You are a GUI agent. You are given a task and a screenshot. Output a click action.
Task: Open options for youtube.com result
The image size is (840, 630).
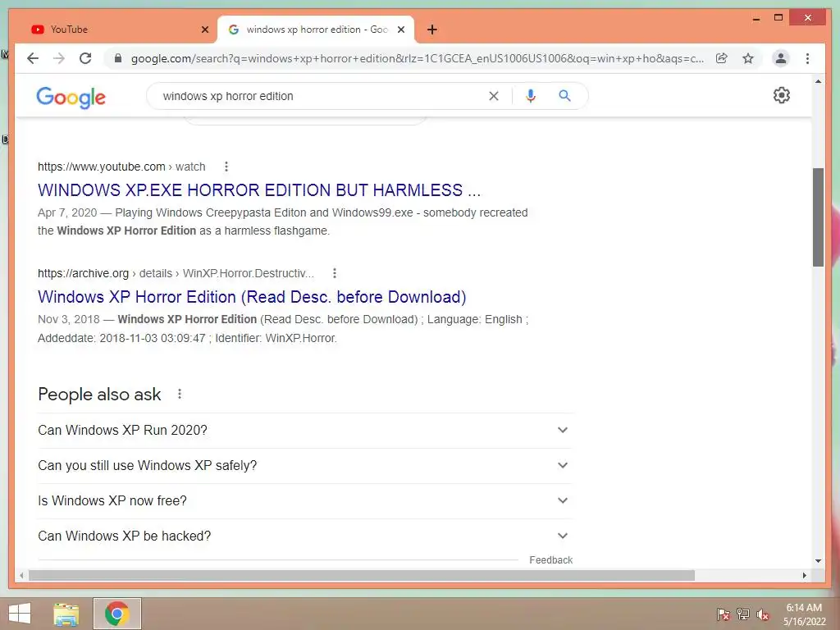[226, 167]
